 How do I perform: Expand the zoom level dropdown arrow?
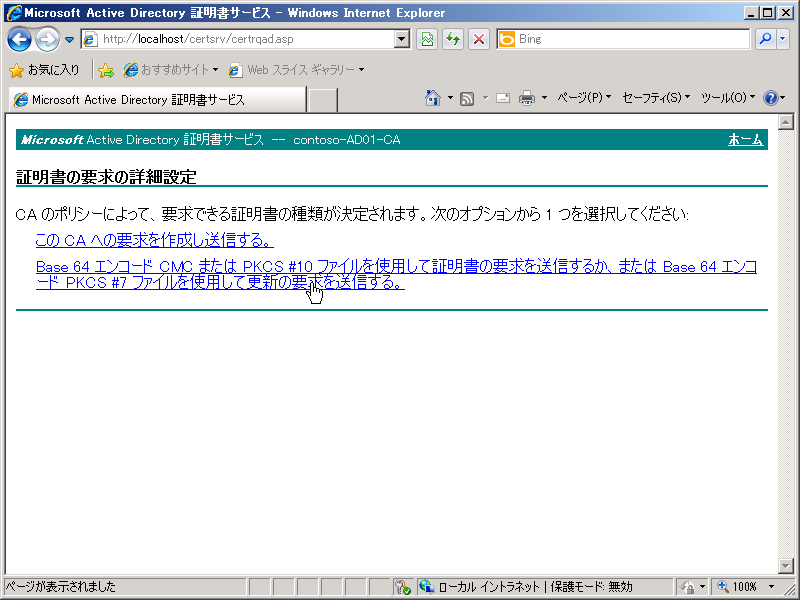coord(771,587)
